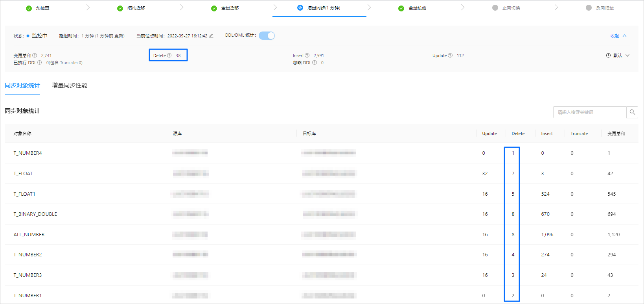Switch to the 增量同步性能 tab
Screen dimensions: 644x304
click(70, 85)
